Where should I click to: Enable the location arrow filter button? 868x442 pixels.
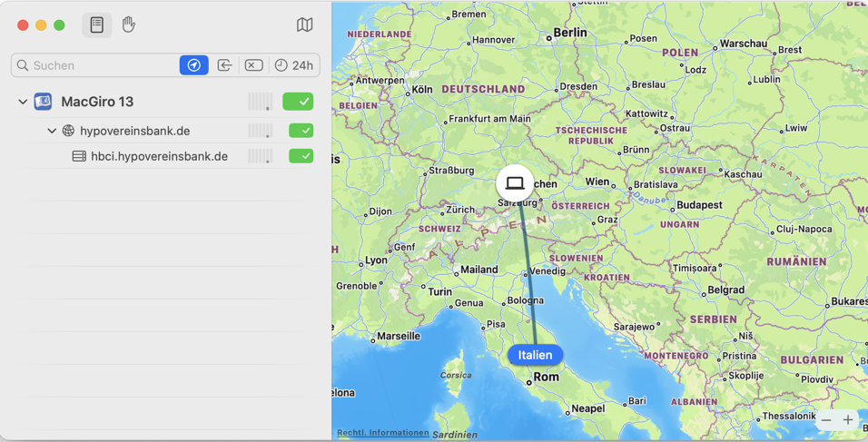tap(193, 65)
